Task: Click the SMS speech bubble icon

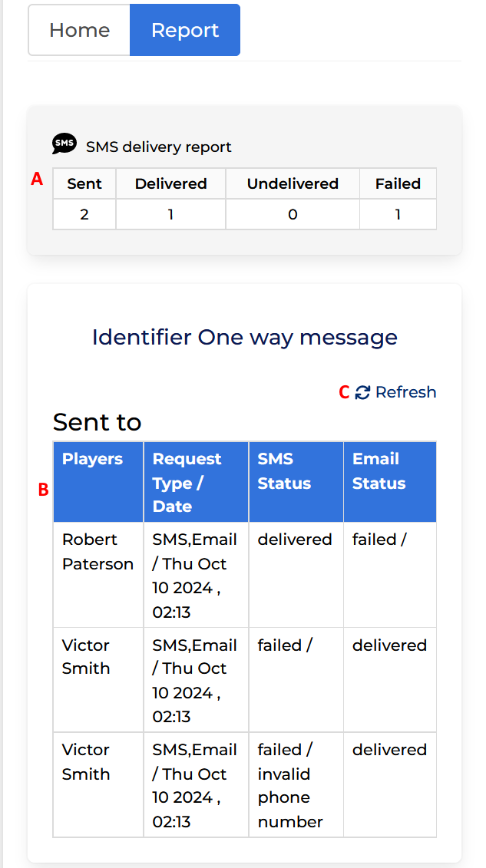Action: tap(64, 144)
